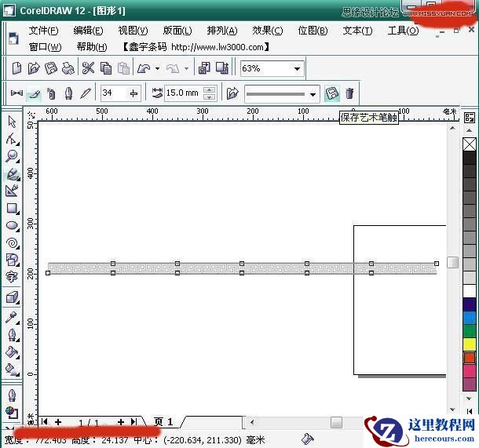The image size is (479, 448).
Task: Open the 视图(V) menu
Action: (x=133, y=31)
